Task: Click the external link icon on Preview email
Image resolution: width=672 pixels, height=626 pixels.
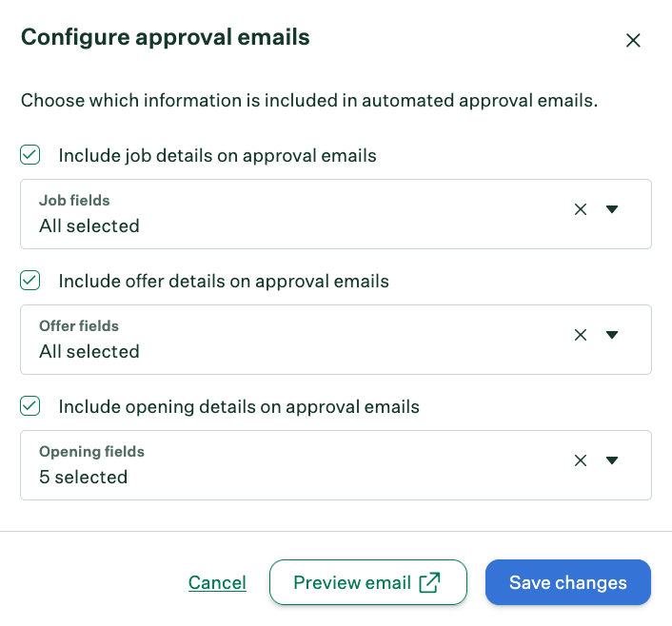Action: 430,582
